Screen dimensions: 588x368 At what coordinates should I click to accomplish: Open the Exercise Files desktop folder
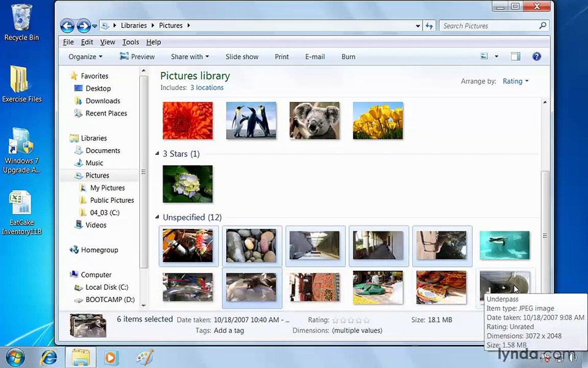coord(22,84)
